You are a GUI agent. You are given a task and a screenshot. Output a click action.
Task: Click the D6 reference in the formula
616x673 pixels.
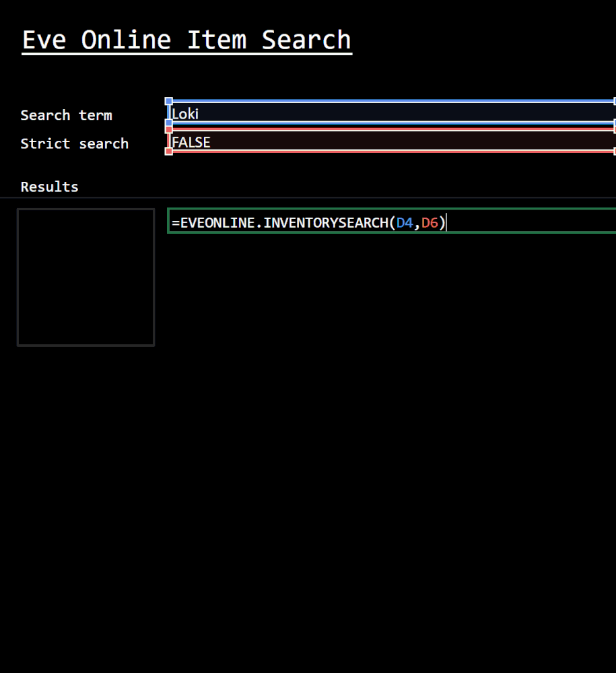430,223
